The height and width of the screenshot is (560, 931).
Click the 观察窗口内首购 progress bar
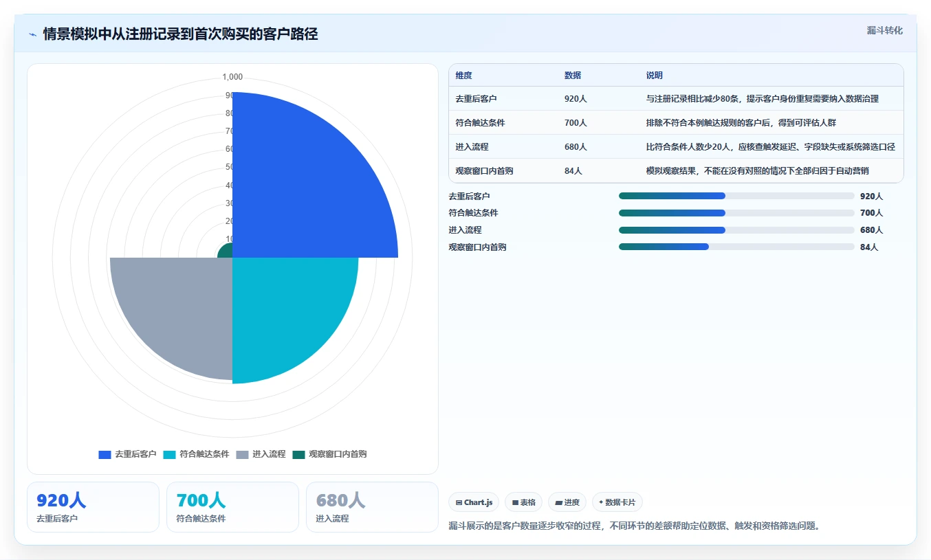tap(736, 247)
